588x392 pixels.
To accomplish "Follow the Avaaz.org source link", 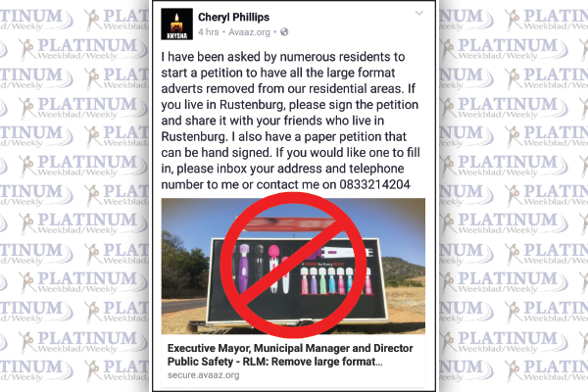I will point(249,32).
